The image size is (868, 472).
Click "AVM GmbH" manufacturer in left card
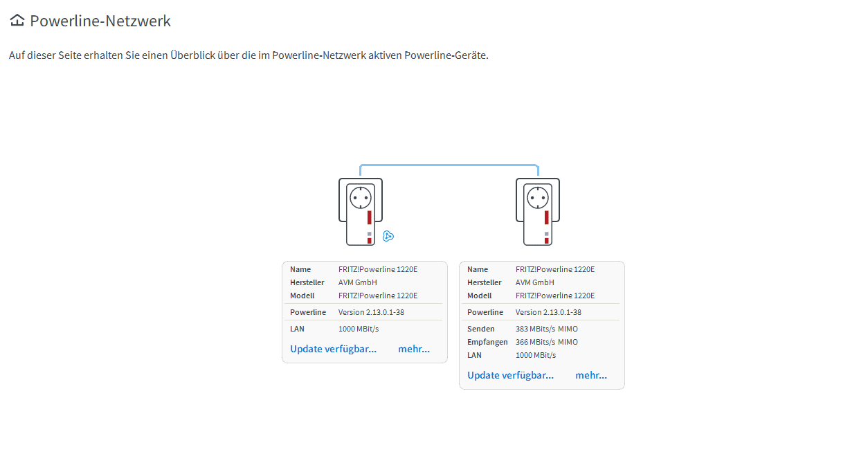358,282
